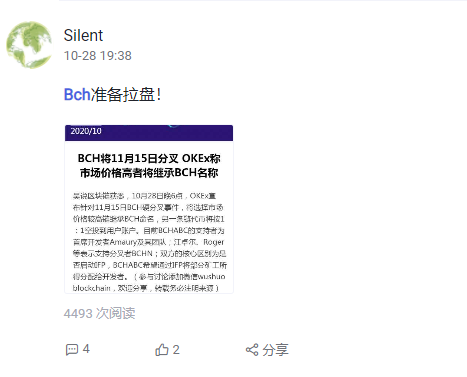
Task: Click the headline BCH将11月15日分叉 OKEx称
Action: click(149, 158)
